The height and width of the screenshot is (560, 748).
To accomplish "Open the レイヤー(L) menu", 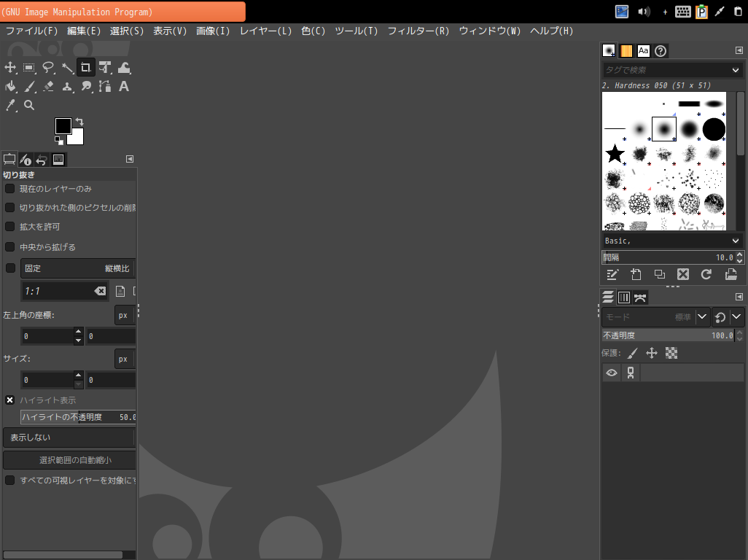I will coord(265,31).
